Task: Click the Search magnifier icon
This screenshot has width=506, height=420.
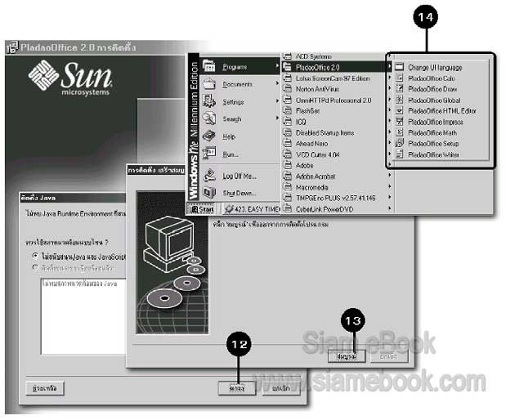Action: pos(209,118)
